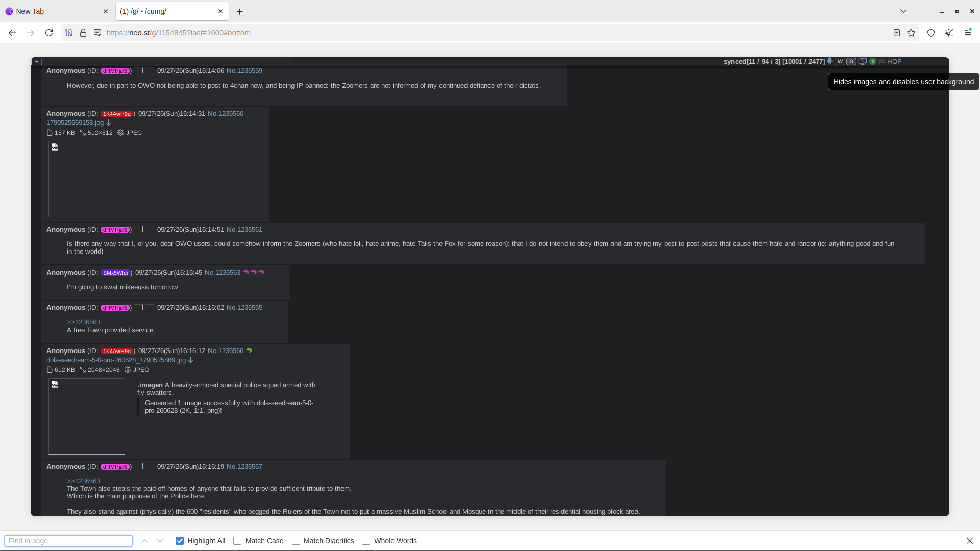Click the gamepad icon next to HOF
Screen dimensions: 980x551
pyautogui.click(x=881, y=61)
